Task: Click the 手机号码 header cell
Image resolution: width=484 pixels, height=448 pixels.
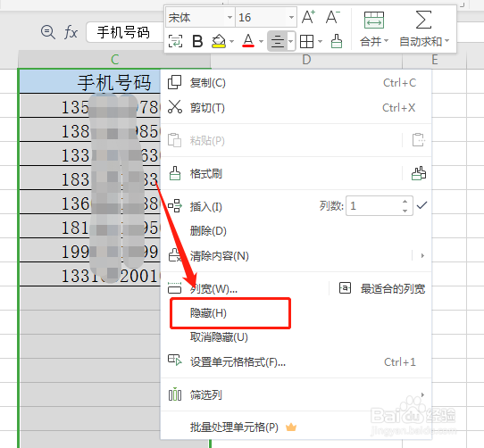Action: (x=90, y=82)
